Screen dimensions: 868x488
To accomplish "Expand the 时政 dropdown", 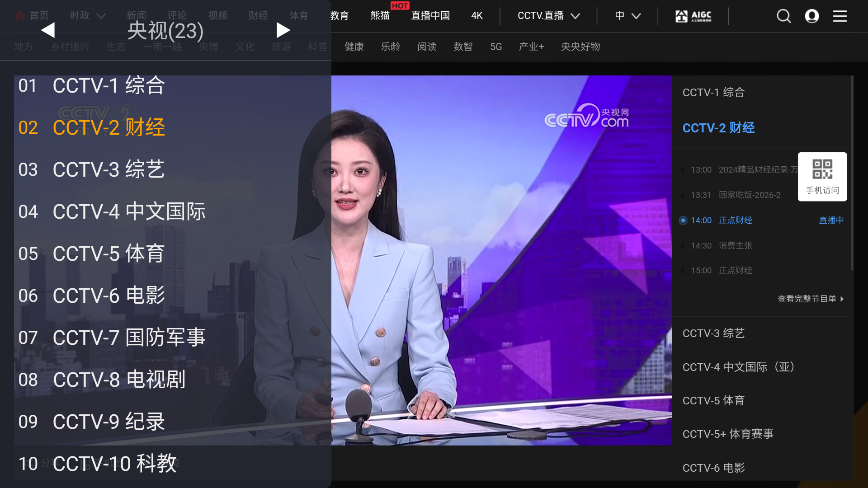I will pos(87,15).
